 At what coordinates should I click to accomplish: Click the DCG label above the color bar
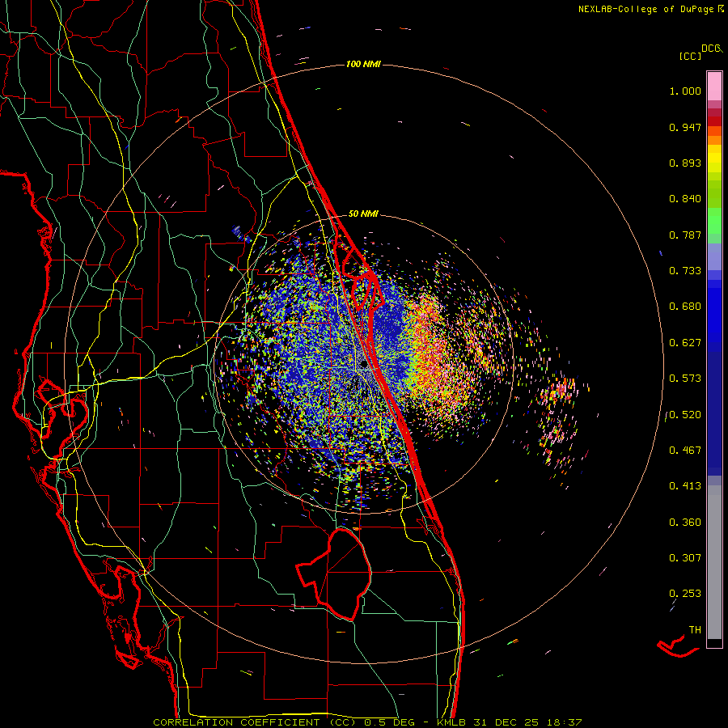coord(711,49)
